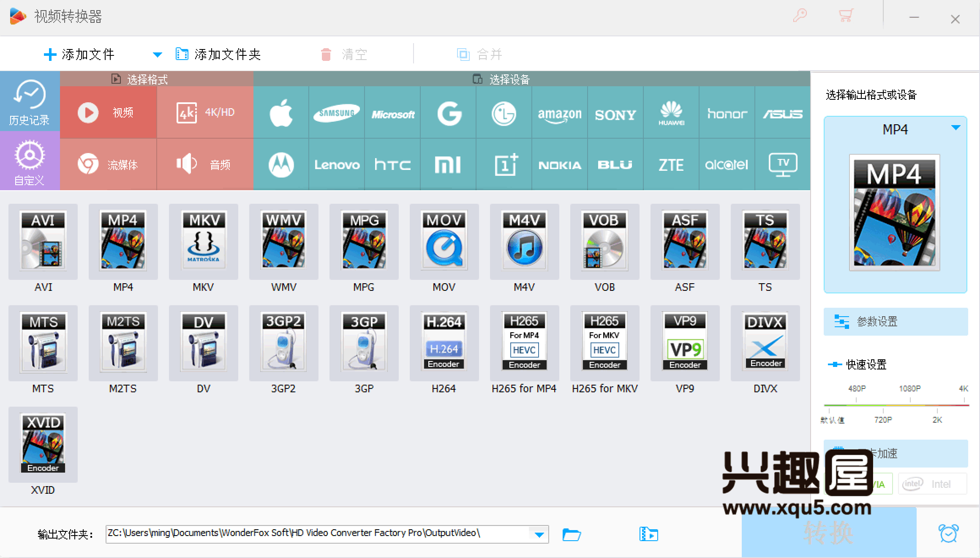Open Apple device presets
Image resolution: width=980 pixels, height=558 pixels.
281,112
